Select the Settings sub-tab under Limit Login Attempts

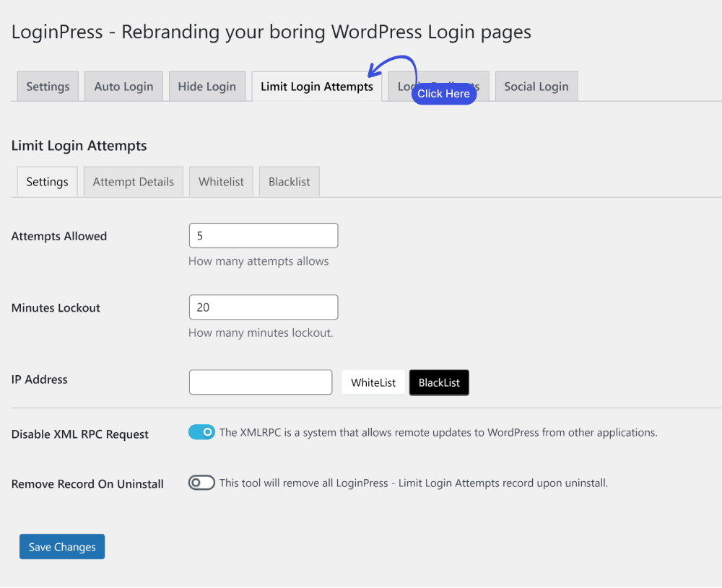coord(48,182)
